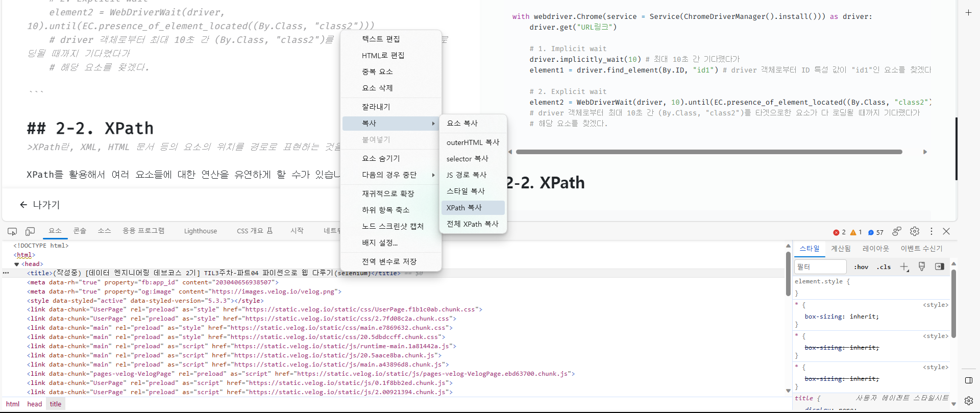980x413 pixels.
Task: Choose 전역 변수로 저장 menu entry
Action: click(x=391, y=261)
